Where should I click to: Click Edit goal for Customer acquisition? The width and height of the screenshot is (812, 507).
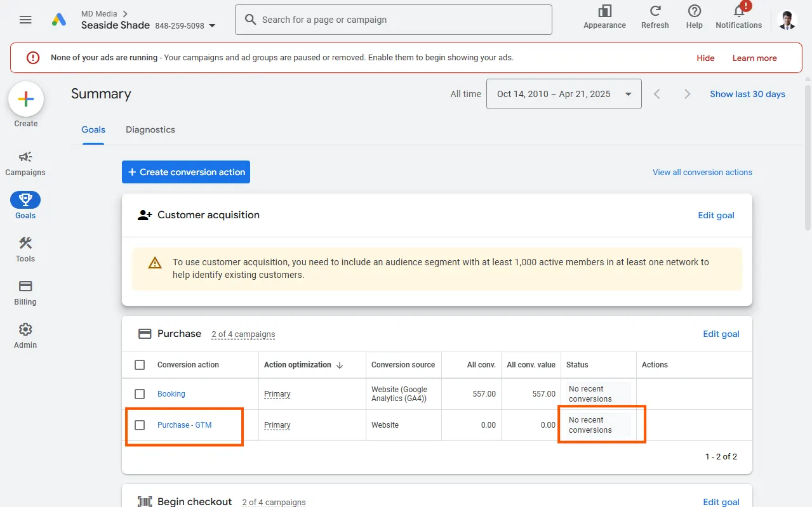[x=716, y=215]
